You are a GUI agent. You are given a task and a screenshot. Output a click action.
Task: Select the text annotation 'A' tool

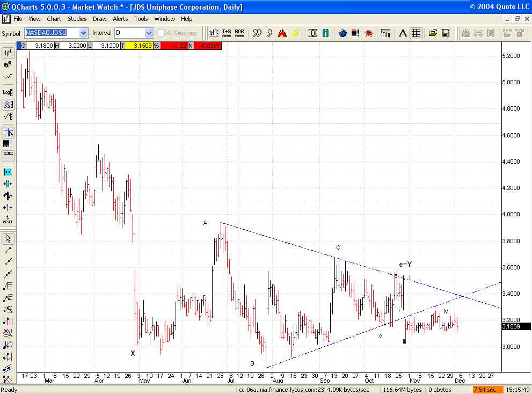403,33
